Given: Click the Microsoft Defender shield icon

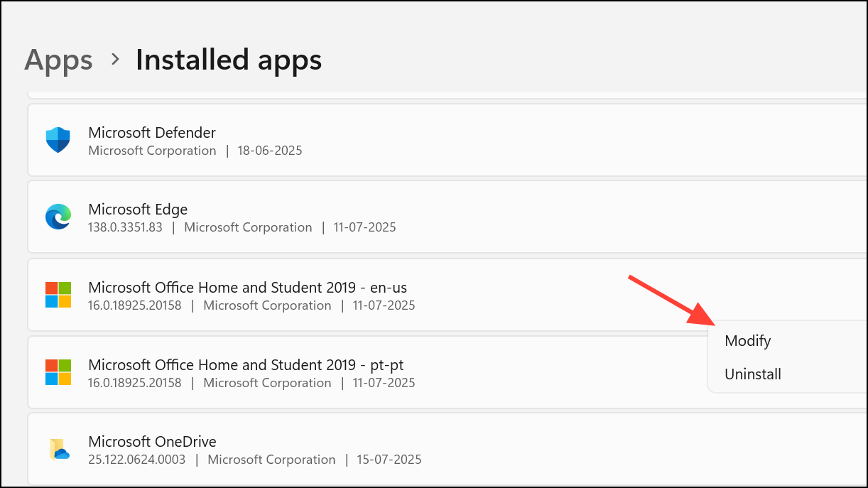Looking at the screenshot, I should pos(58,140).
